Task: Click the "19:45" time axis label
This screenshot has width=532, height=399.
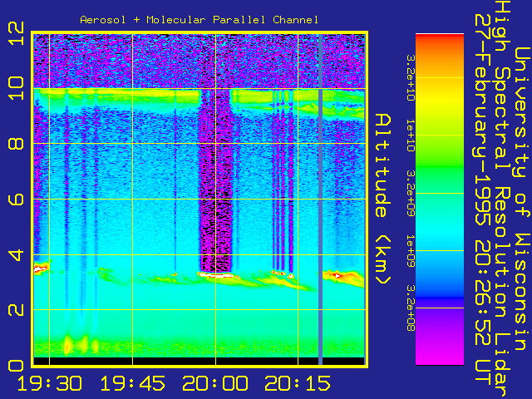Action: pos(133,383)
